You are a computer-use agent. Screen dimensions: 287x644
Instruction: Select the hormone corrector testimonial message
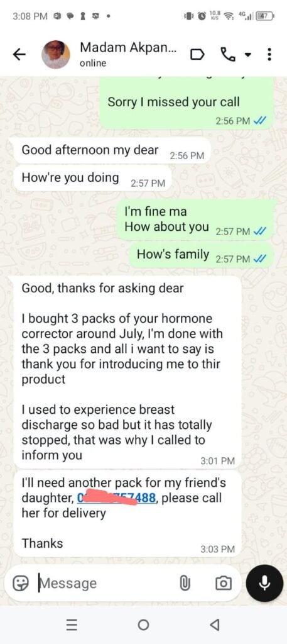point(127,372)
